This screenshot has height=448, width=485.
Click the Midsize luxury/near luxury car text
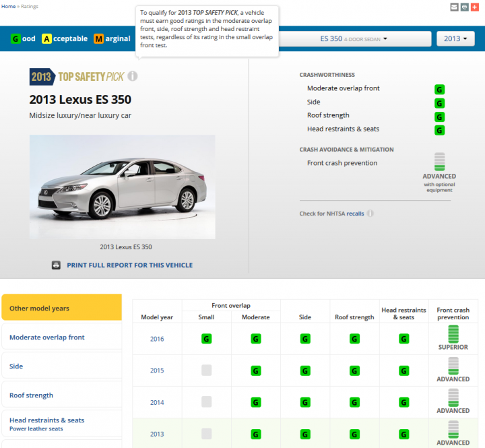pyautogui.click(x=80, y=115)
